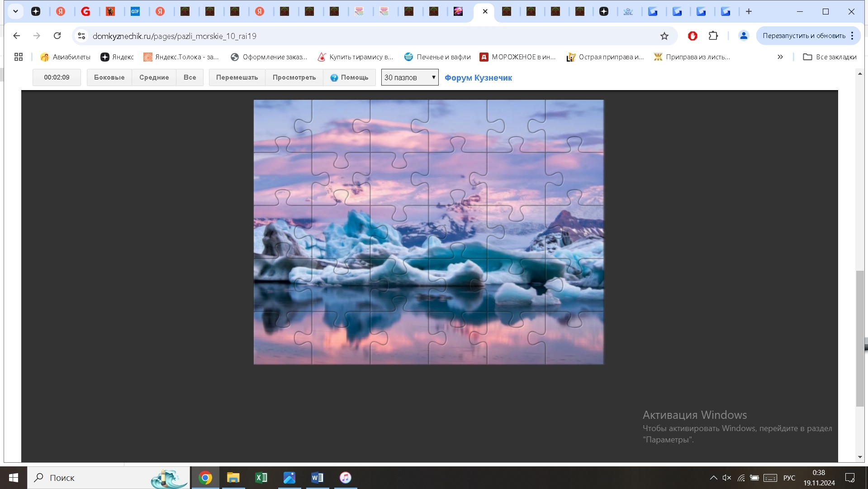Open the 'Приправа из листь...' bookmark
This screenshot has height=489, width=868.
[x=692, y=57]
